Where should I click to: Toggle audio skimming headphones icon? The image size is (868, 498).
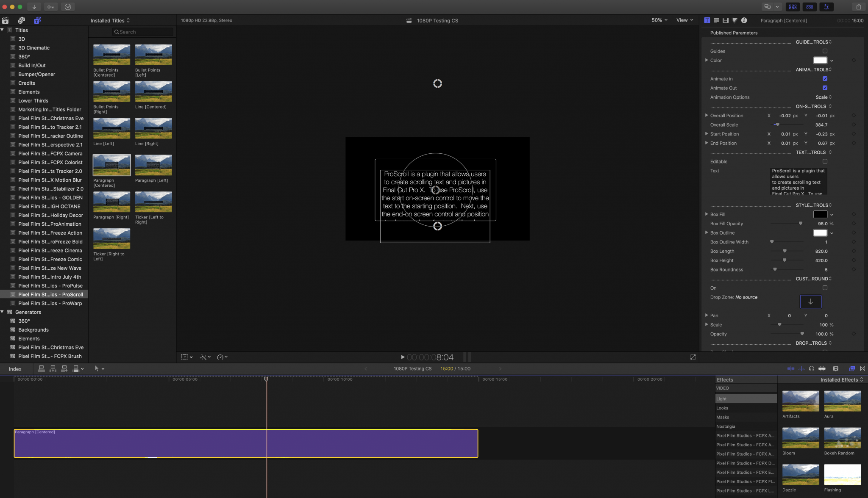(x=811, y=368)
